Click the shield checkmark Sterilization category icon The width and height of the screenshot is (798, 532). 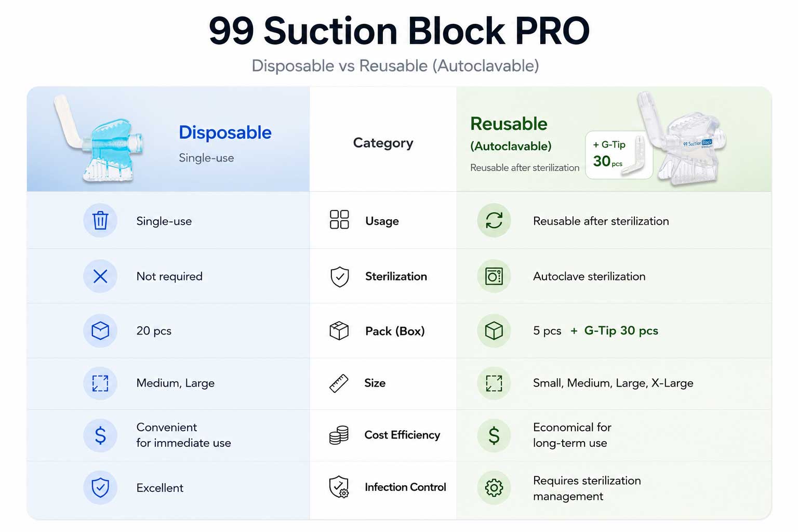pos(340,277)
